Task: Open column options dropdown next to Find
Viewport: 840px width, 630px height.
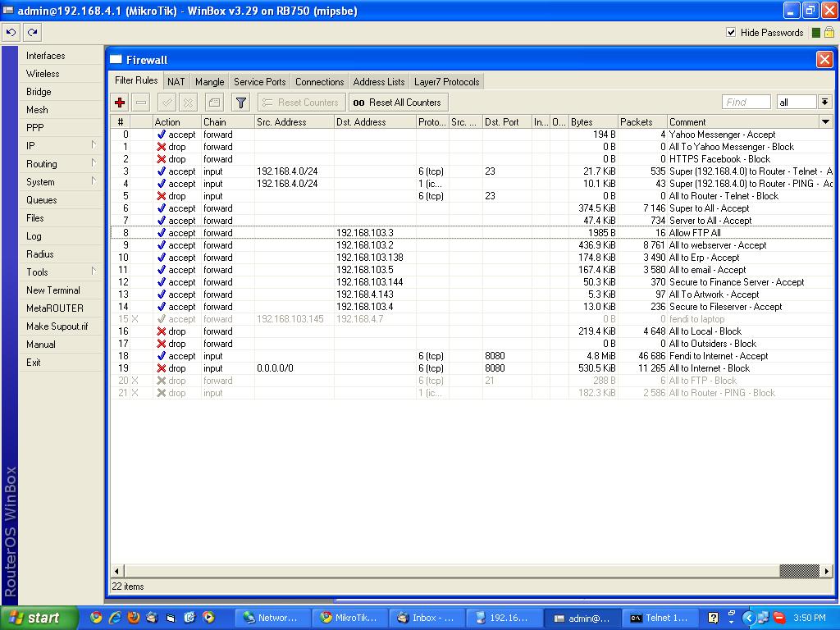Action: (x=825, y=102)
